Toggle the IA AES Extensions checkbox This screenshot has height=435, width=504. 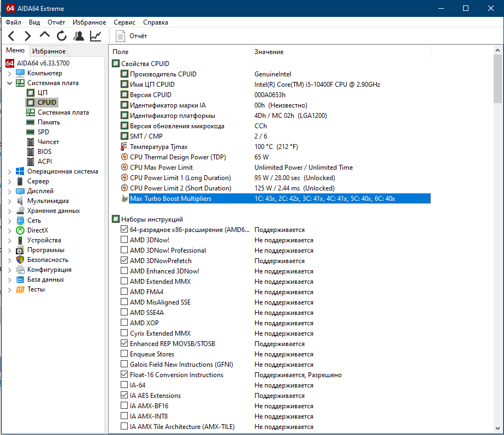(124, 395)
